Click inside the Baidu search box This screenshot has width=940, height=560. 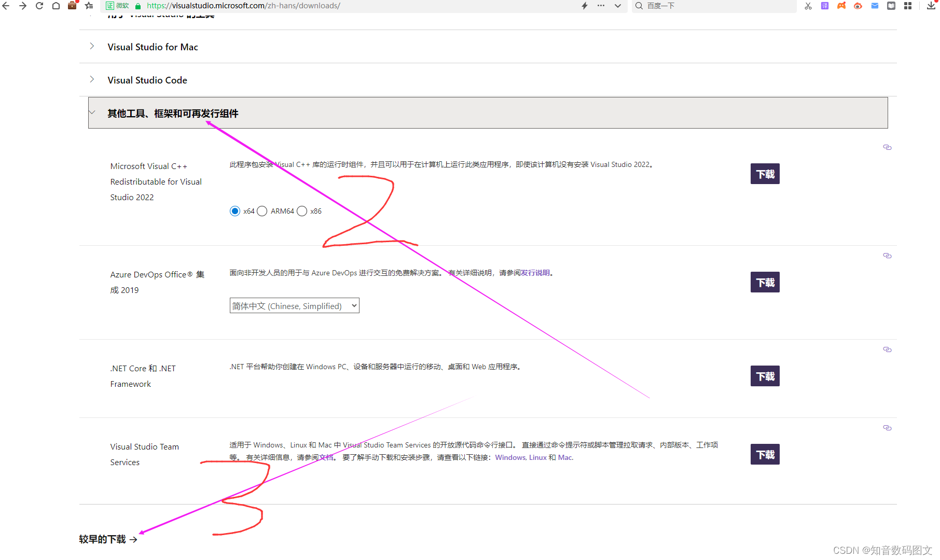click(x=700, y=6)
